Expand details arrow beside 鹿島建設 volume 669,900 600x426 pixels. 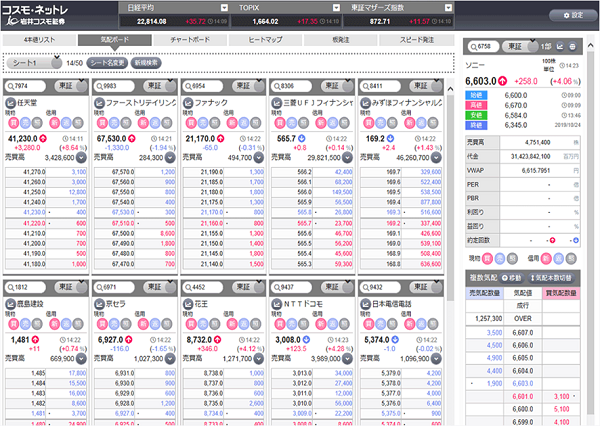point(81,359)
